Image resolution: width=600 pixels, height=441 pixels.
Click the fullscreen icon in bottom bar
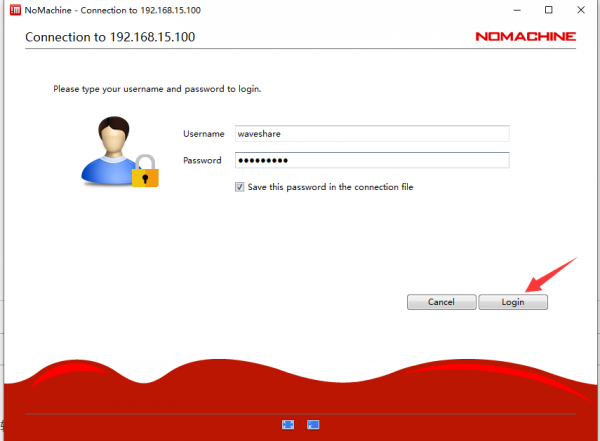(x=288, y=425)
